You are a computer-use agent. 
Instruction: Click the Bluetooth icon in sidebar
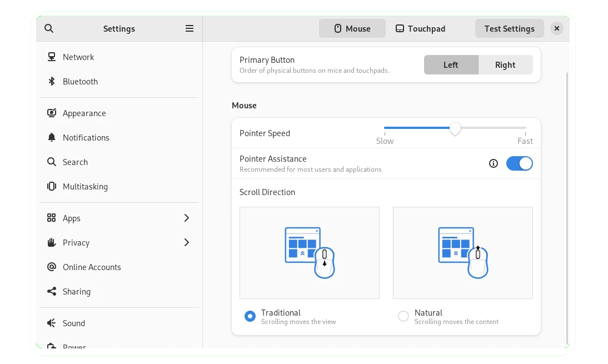pos(52,81)
